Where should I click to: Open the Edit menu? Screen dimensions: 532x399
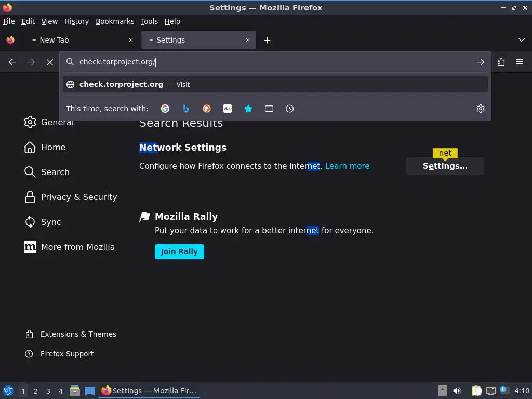pos(28,21)
